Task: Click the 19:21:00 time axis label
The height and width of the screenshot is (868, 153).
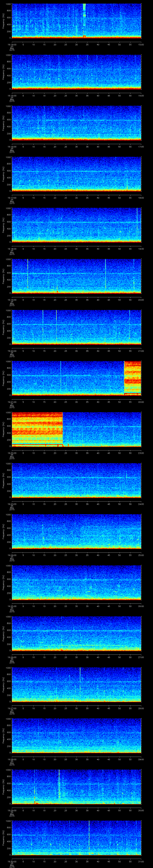Action: (12, 402)
